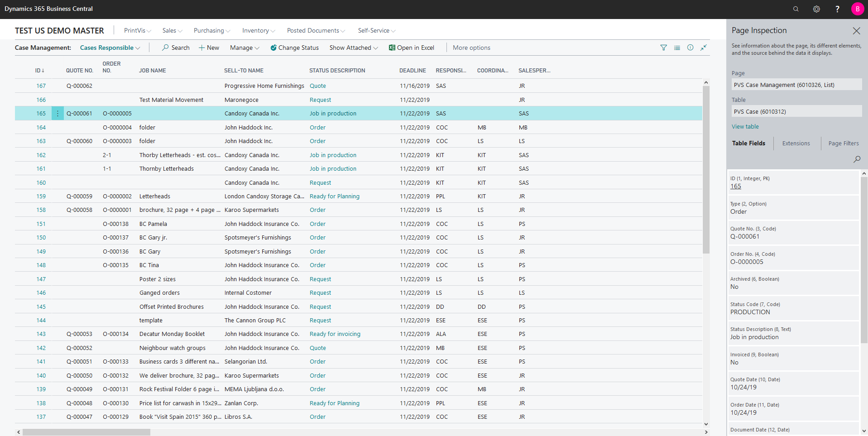This screenshot has width=868, height=436.
Task: Click the Page field PVS Case Management
Action: click(x=796, y=85)
